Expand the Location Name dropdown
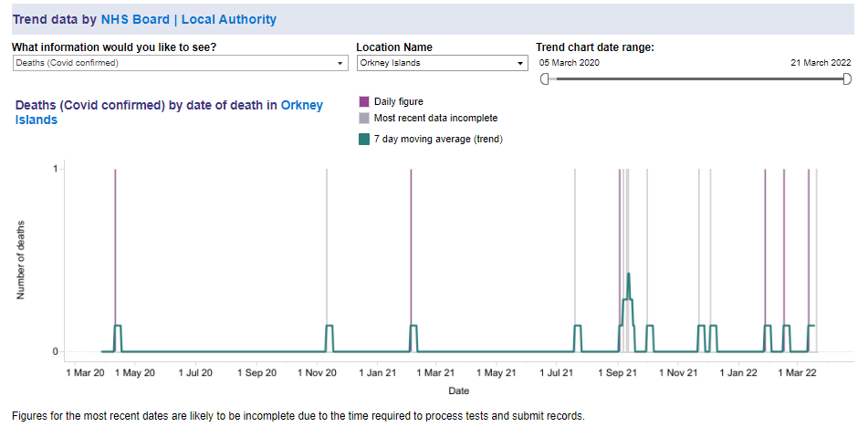 (x=442, y=63)
